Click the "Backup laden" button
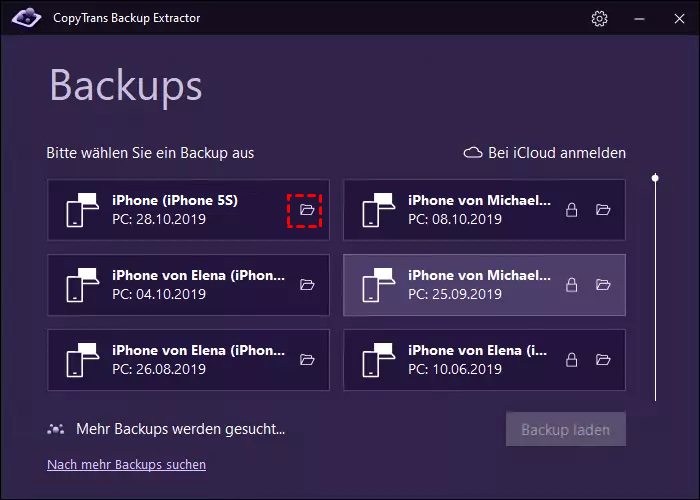This screenshot has width=700, height=500. click(x=565, y=431)
